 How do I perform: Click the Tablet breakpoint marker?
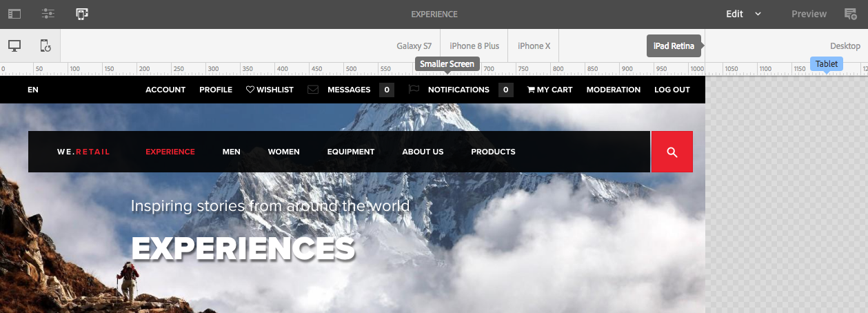(x=827, y=64)
